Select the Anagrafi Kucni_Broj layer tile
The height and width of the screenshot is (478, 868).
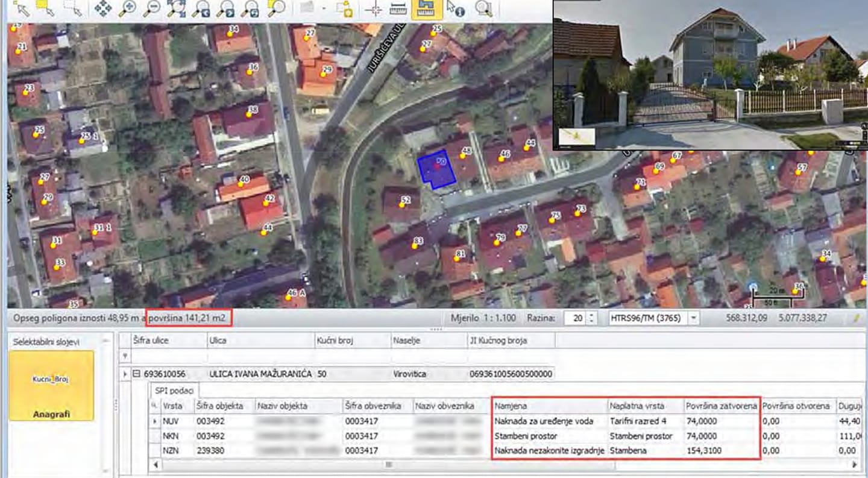pos(51,386)
